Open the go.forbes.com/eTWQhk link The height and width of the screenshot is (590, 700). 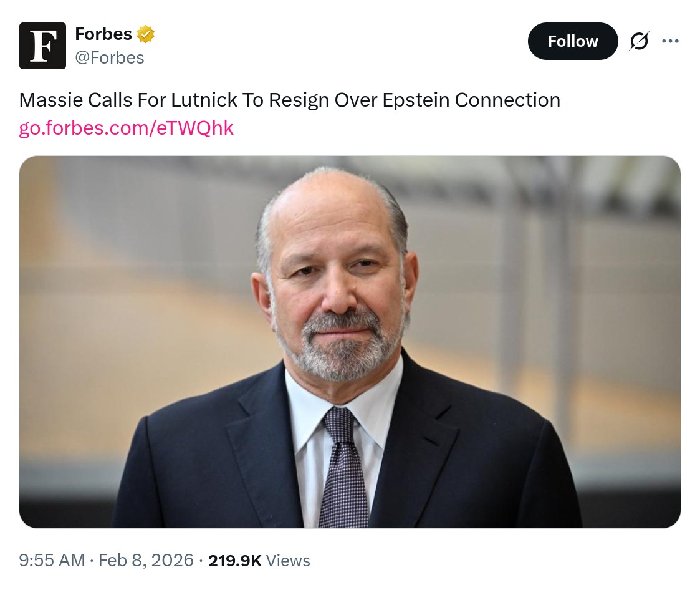coord(127,128)
